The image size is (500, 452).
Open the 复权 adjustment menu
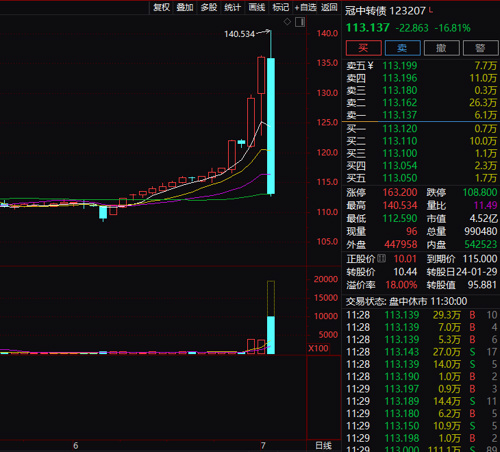tap(161, 7)
